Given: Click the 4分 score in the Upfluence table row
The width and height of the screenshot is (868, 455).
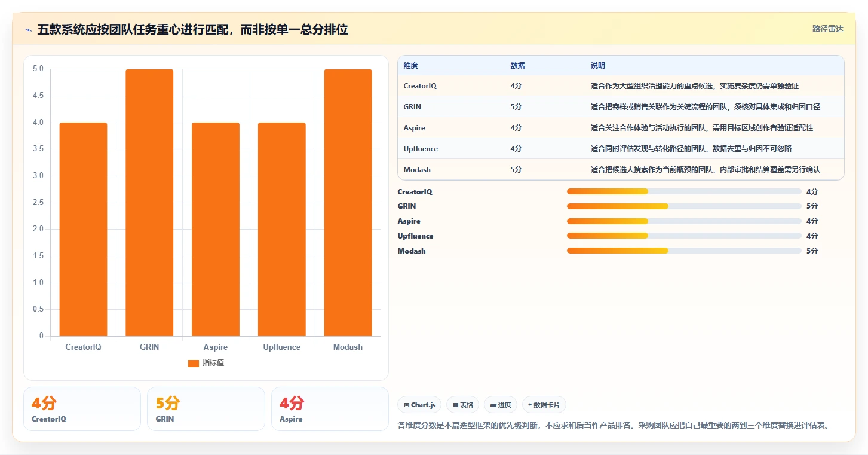Looking at the screenshot, I should [x=516, y=149].
